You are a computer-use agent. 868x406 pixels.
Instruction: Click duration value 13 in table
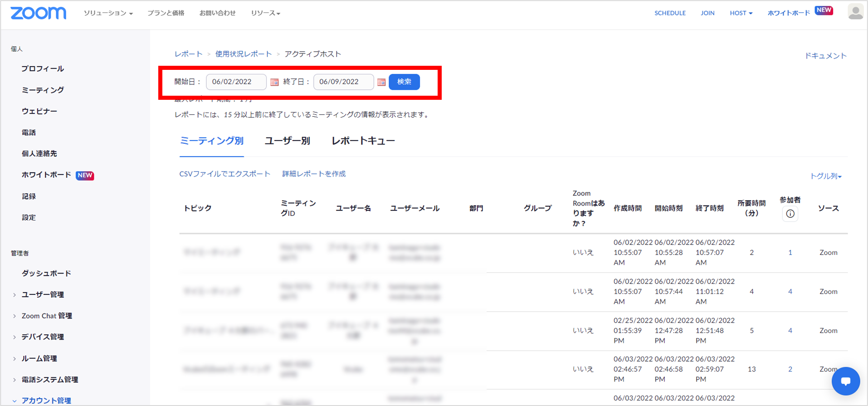coord(751,369)
